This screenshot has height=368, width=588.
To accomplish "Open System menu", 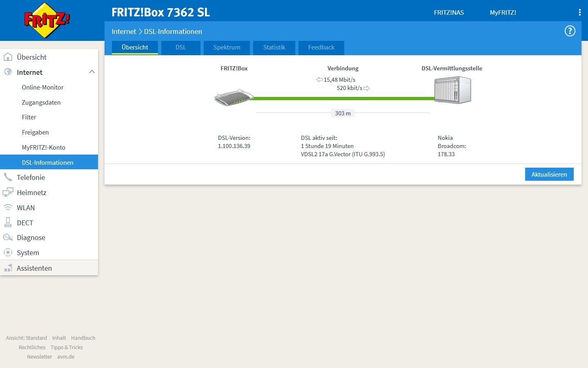I will coord(49,252).
